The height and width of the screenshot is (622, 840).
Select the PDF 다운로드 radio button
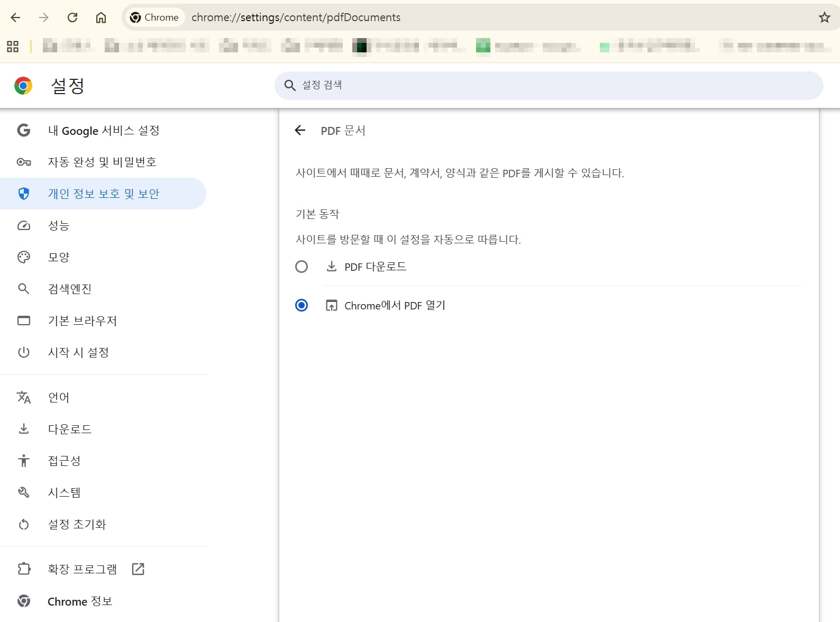tap(302, 267)
